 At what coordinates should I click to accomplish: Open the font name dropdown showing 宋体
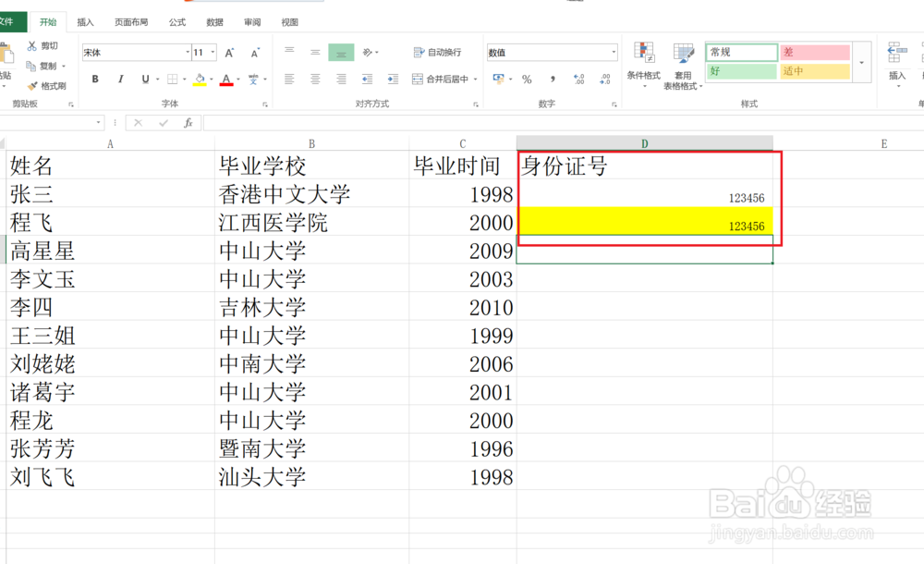point(188,52)
